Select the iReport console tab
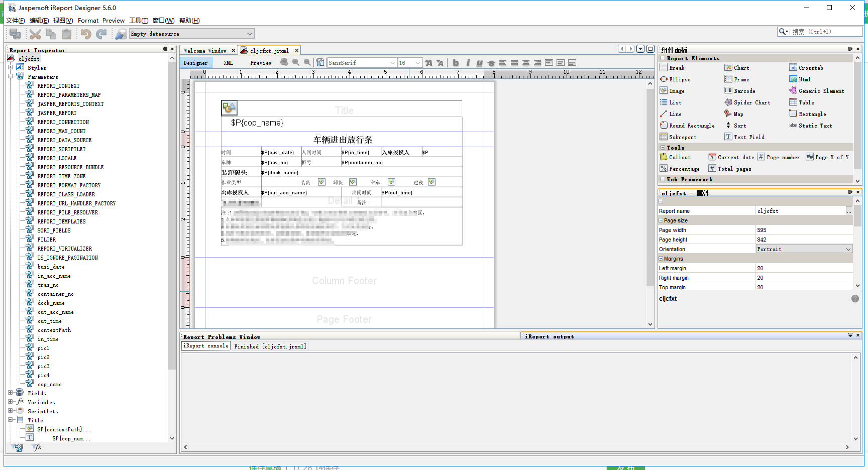 [x=206, y=346]
